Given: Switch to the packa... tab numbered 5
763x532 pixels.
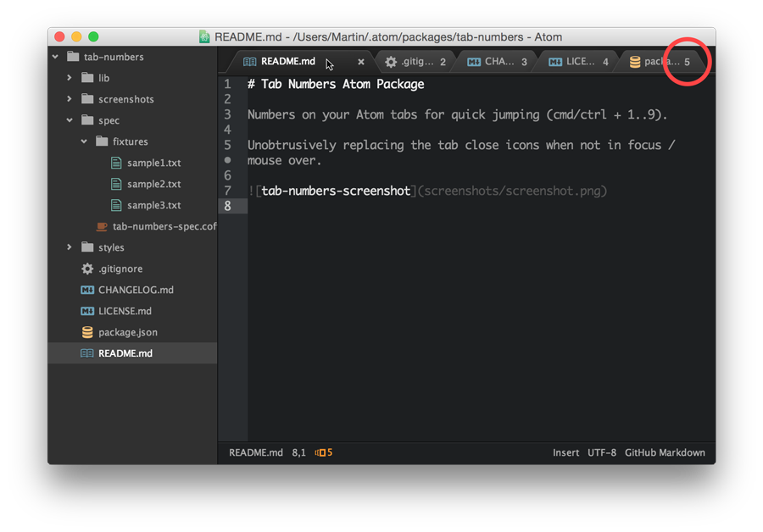Looking at the screenshot, I should coord(660,62).
